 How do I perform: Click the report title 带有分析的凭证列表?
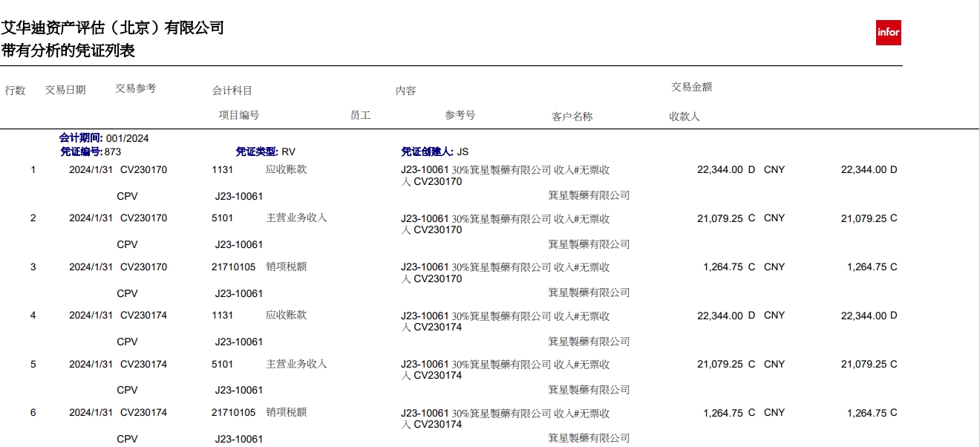[x=68, y=51]
